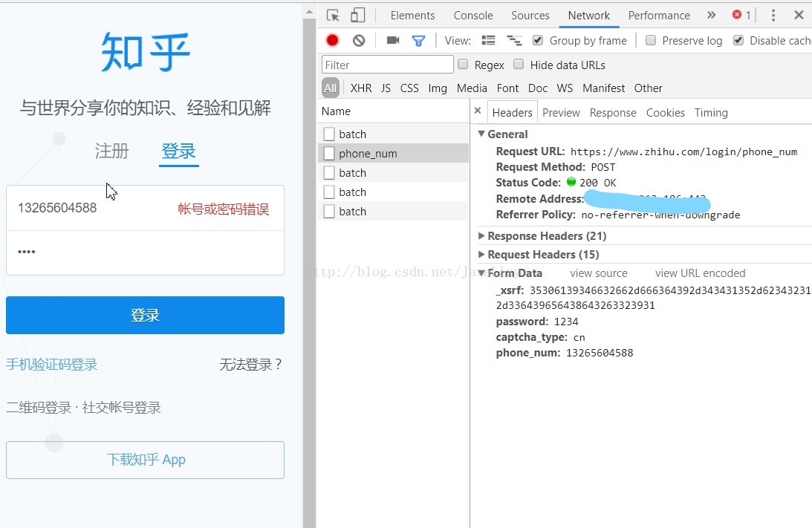The width and height of the screenshot is (812, 528).
Task: Activate the inspect element picker icon
Action: [x=333, y=15]
